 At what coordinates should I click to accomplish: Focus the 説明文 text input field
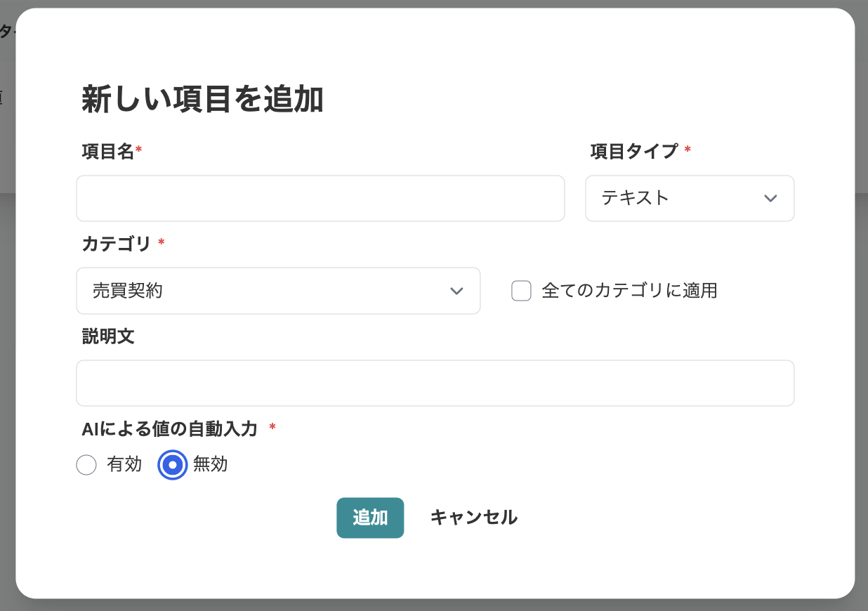(435, 383)
